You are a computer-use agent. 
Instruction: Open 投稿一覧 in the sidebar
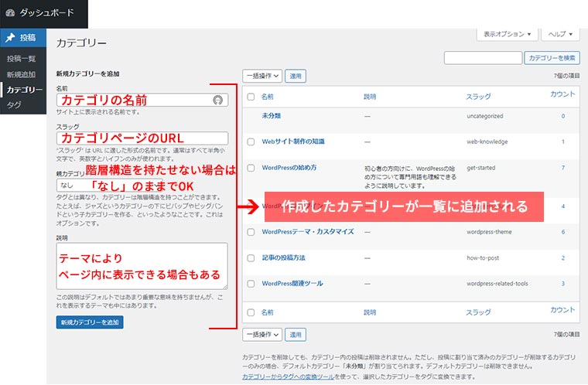coord(21,59)
